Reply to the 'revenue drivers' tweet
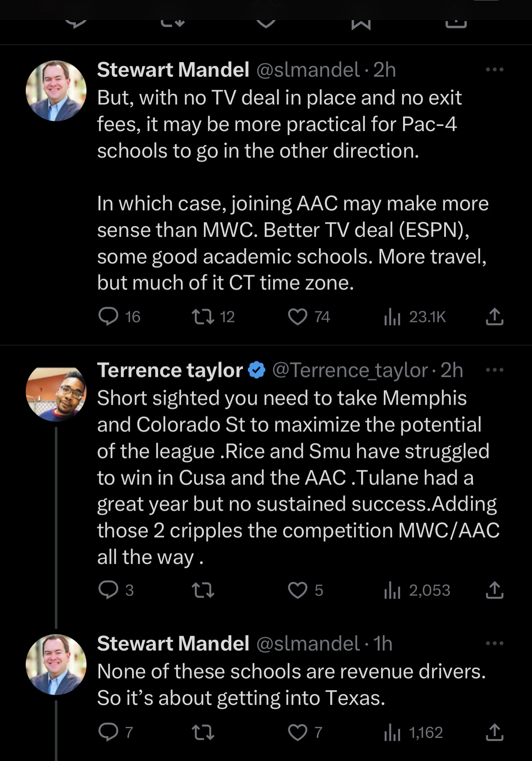 tap(108, 732)
